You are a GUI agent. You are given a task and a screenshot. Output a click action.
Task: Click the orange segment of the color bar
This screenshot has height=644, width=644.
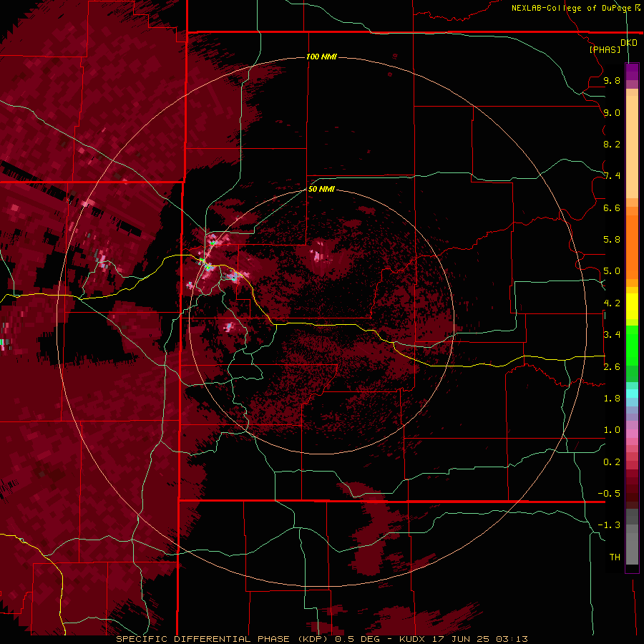tap(632, 246)
